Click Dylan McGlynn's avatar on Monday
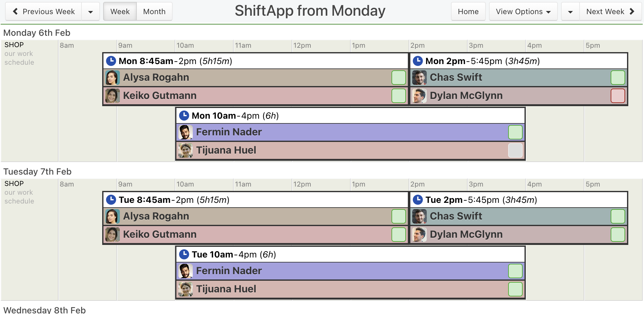The image size is (644, 314). point(419,96)
